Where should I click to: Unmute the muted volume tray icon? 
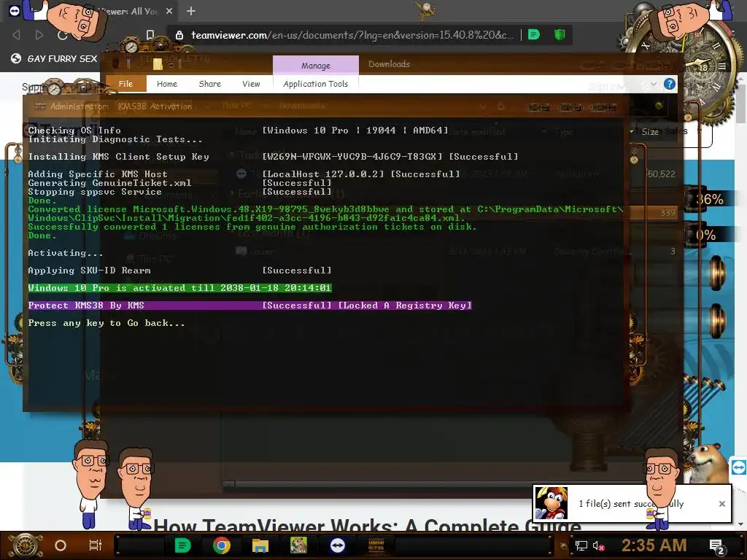598,546
